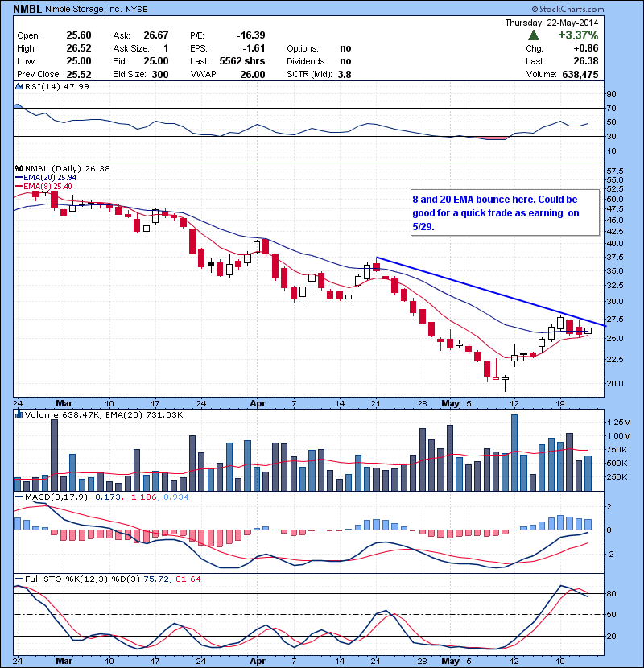Click the Ask price value 26.67
This screenshot has height=668, width=644.
click(x=156, y=35)
